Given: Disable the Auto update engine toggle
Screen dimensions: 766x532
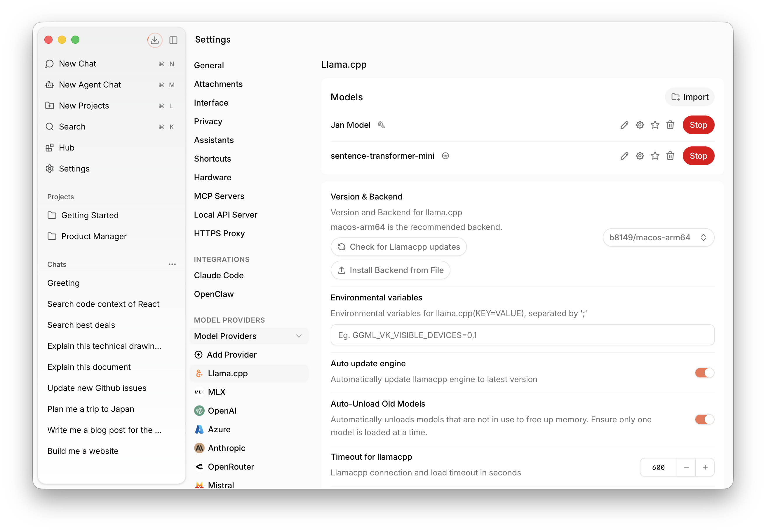Looking at the screenshot, I should click(704, 373).
